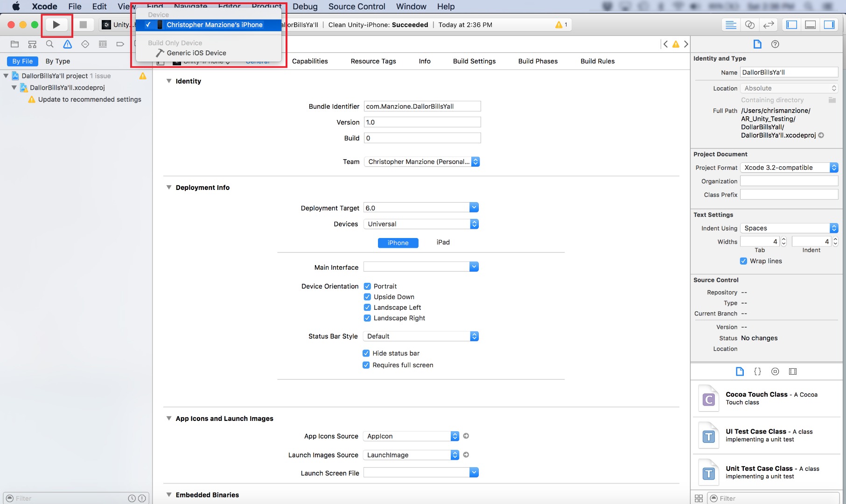Open the Media library icon
846x504 pixels.
tap(793, 371)
